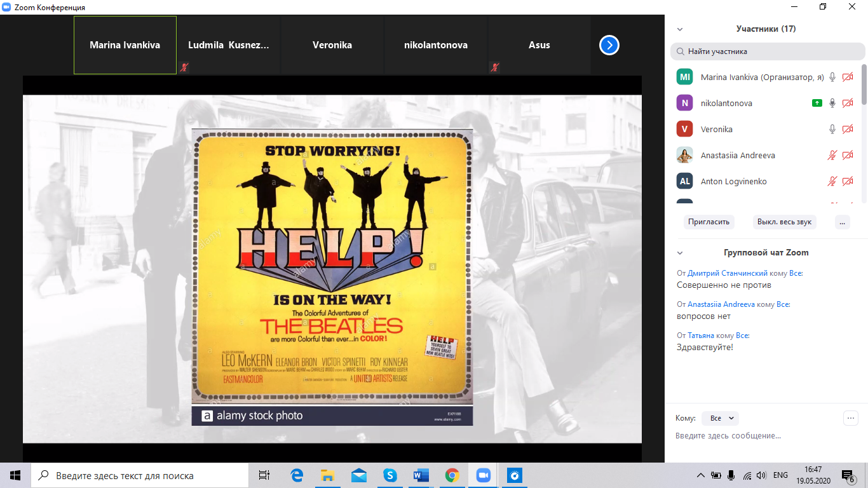Click the Windows taskbar search box

tap(140, 475)
